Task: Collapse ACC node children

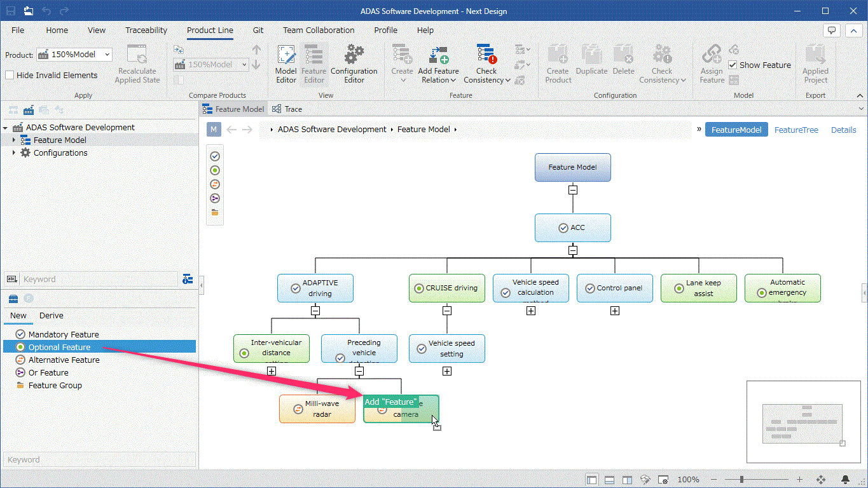Action: coord(573,250)
